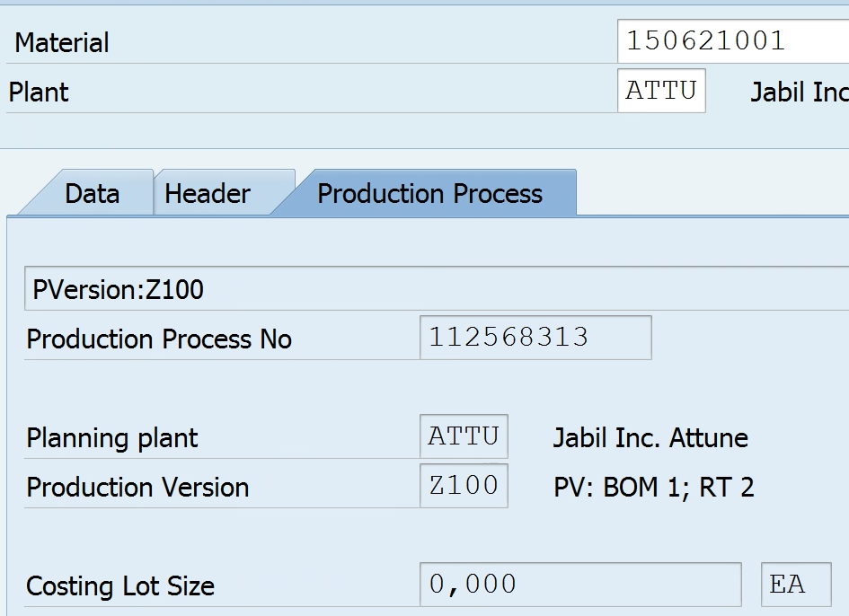Click the PVersion:Z100 header bar
The image size is (849, 616).
[x=436, y=289]
